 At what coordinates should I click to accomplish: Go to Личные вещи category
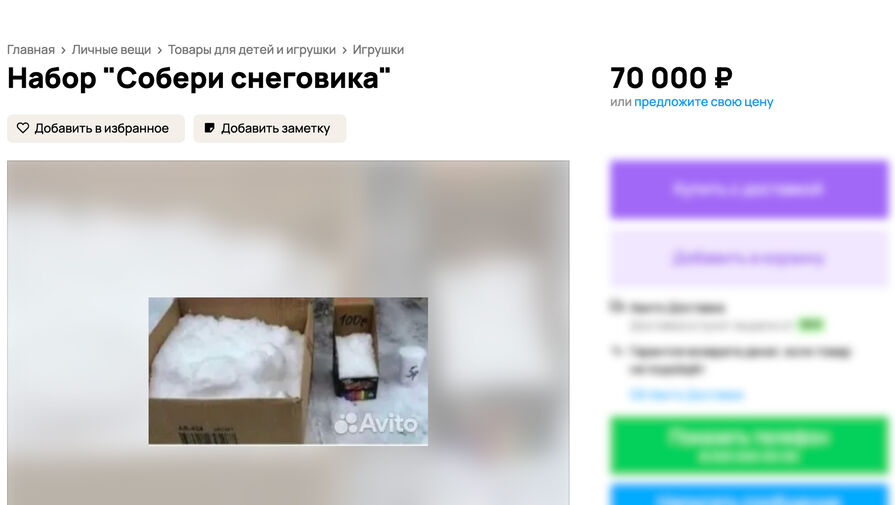pyautogui.click(x=111, y=50)
